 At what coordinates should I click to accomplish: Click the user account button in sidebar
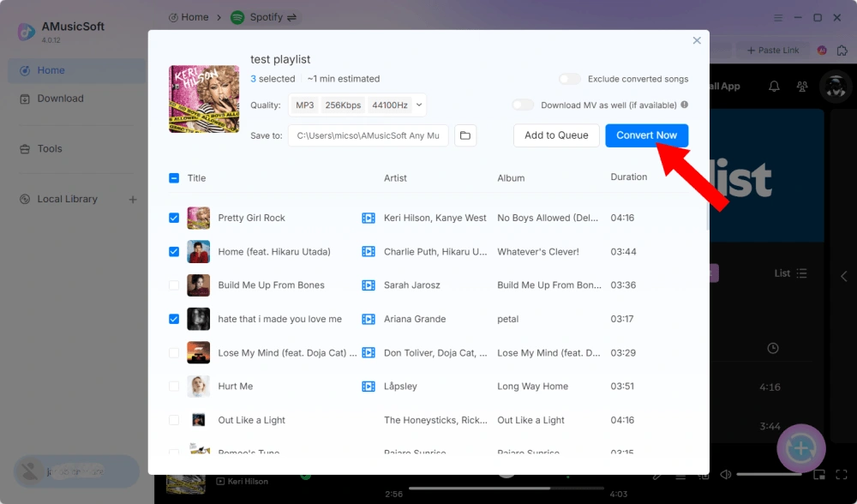tap(76, 471)
